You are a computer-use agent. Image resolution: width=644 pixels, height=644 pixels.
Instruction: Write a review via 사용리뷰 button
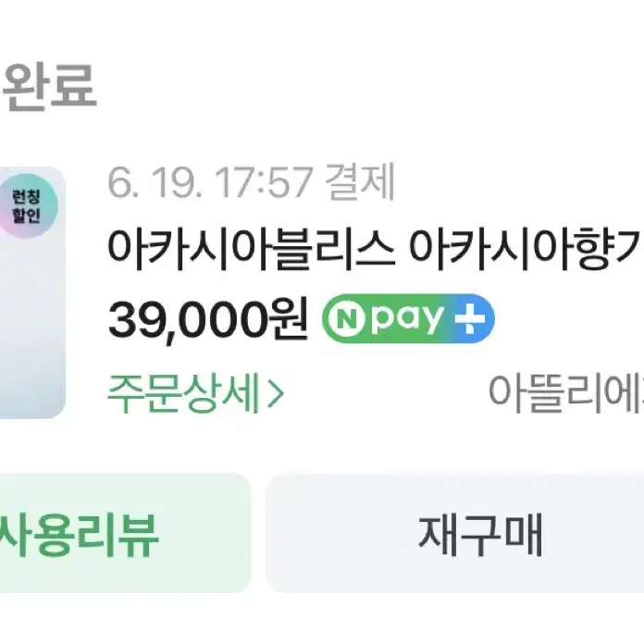tap(123, 534)
